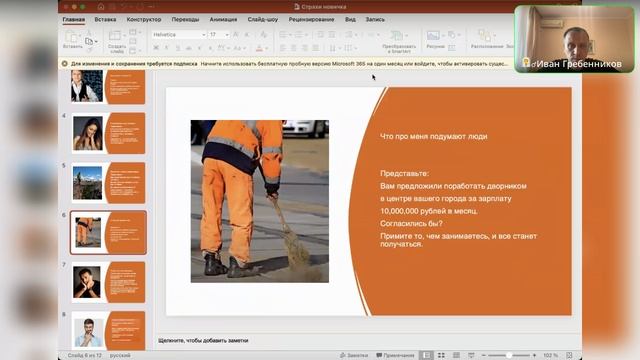Select slide 7 thumbnail with man in black
This screenshot has width=640, height=360.
tap(109, 282)
